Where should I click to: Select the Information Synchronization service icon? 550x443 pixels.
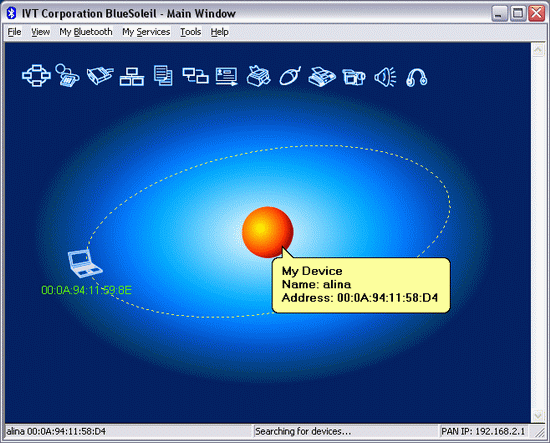pyautogui.click(x=195, y=76)
